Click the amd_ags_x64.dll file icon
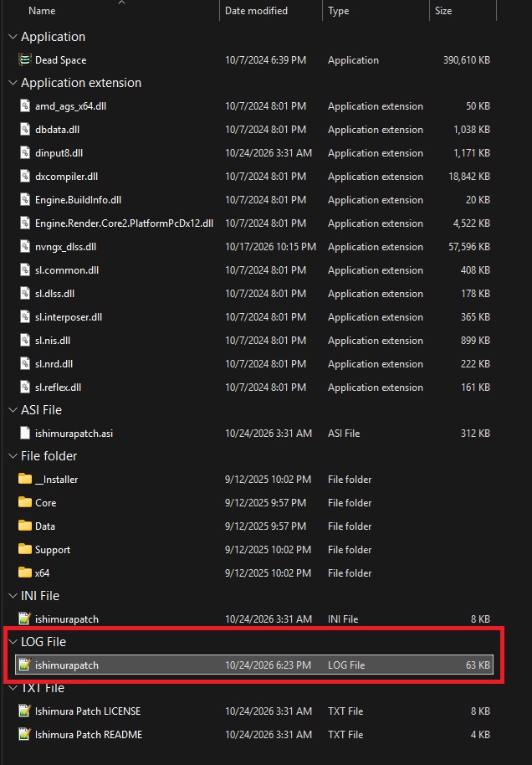This screenshot has width=532, height=765. (25, 105)
